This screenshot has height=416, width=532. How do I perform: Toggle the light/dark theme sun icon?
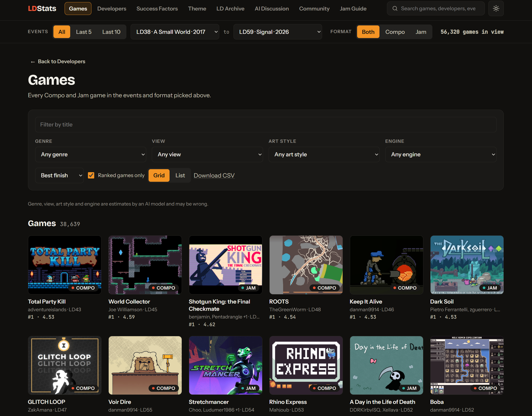pos(496,9)
